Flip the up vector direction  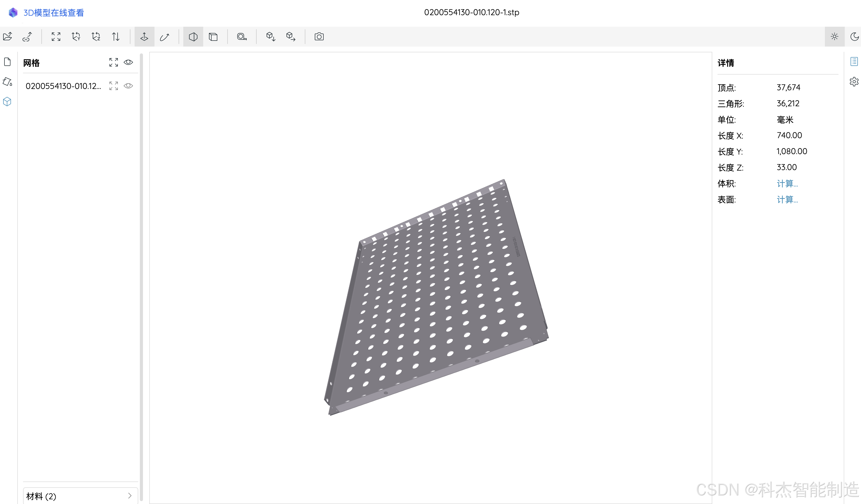(116, 37)
